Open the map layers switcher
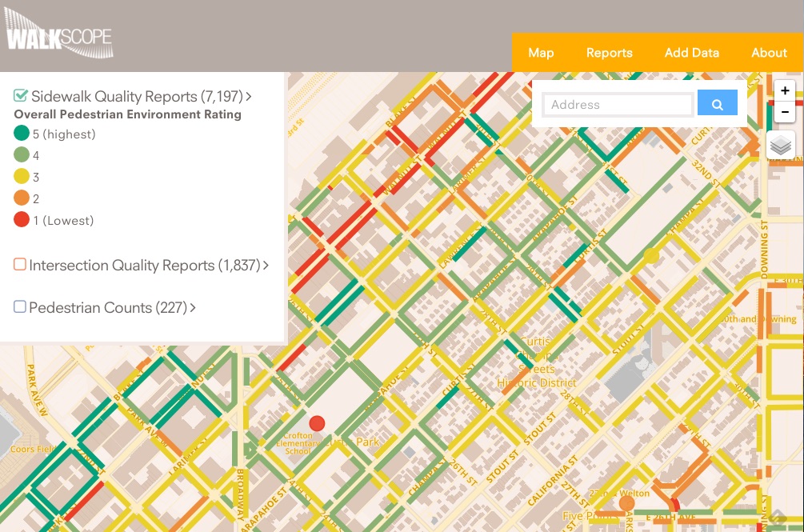Viewport: 804px width, 532px height. pyautogui.click(x=781, y=145)
